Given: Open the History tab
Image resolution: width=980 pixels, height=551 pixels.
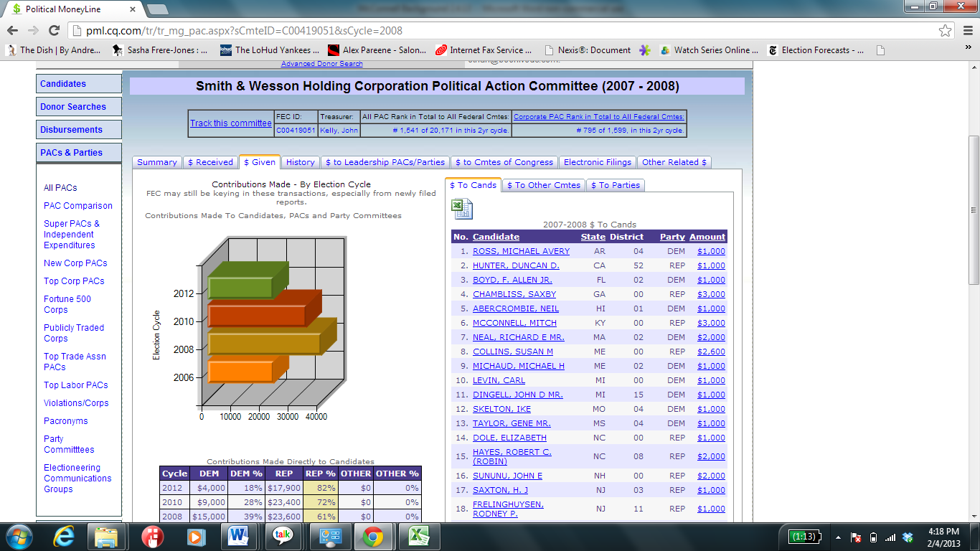Looking at the screenshot, I should coord(300,162).
